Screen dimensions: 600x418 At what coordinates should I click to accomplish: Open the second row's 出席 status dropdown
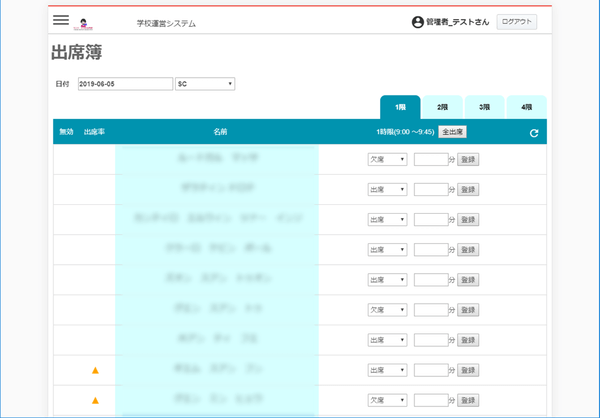387,189
